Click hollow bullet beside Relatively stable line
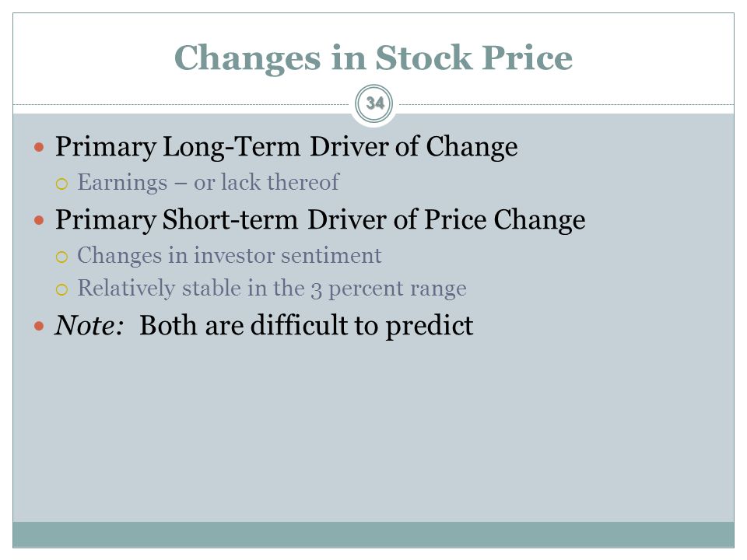Image resolution: width=747 pixels, height=560 pixels. point(62,289)
